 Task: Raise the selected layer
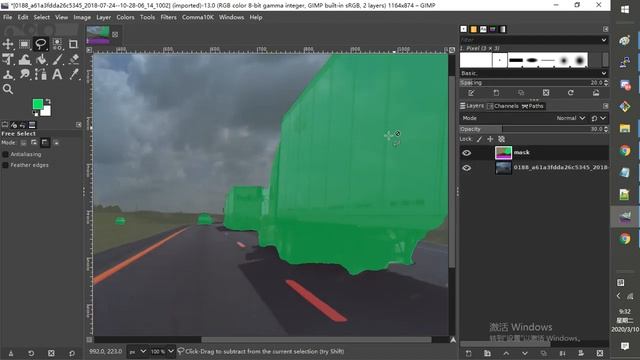click(x=506, y=353)
